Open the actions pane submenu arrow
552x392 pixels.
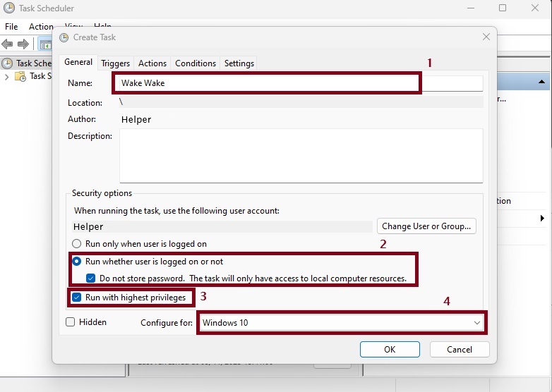pos(542,218)
